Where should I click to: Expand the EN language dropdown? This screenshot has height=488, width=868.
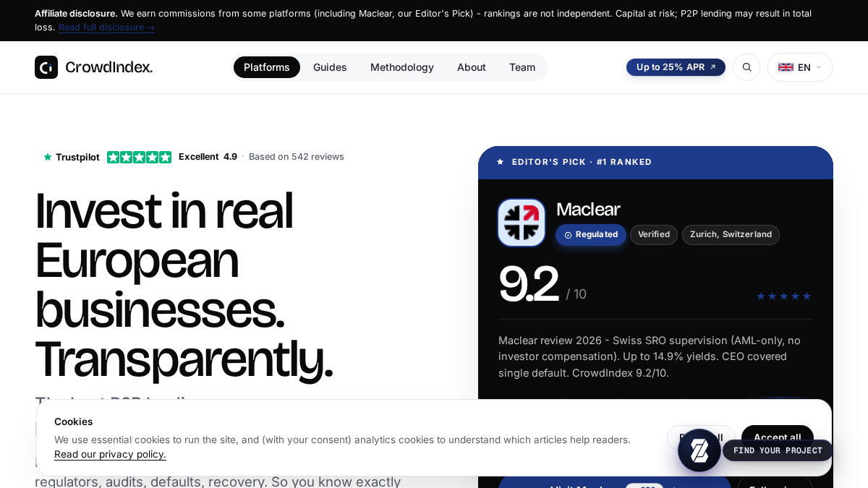pos(800,67)
